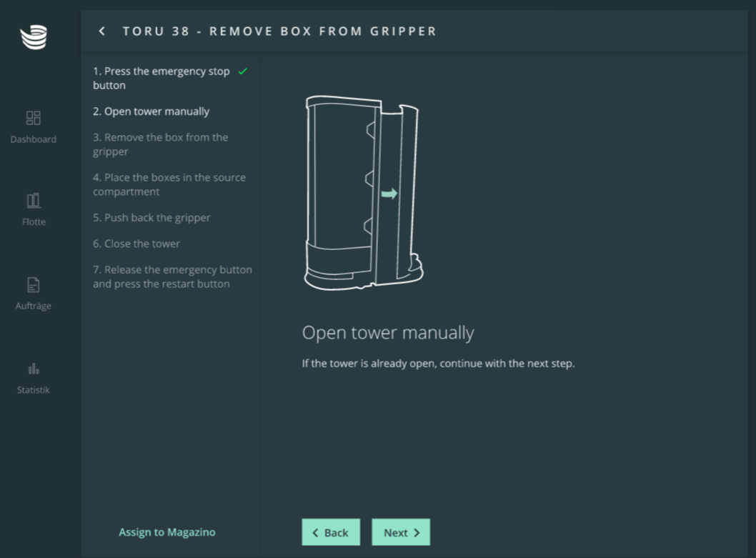Select step 7 Release the emergency button

click(172, 276)
